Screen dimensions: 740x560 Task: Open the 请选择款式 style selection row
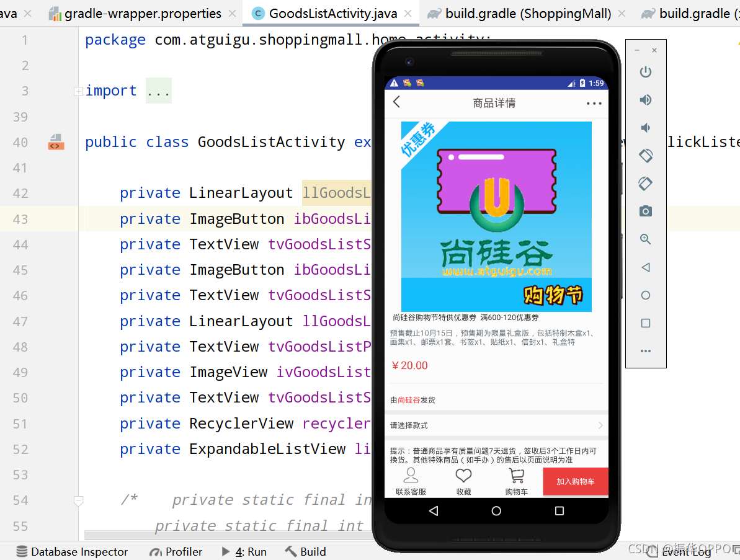pos(496,425)
